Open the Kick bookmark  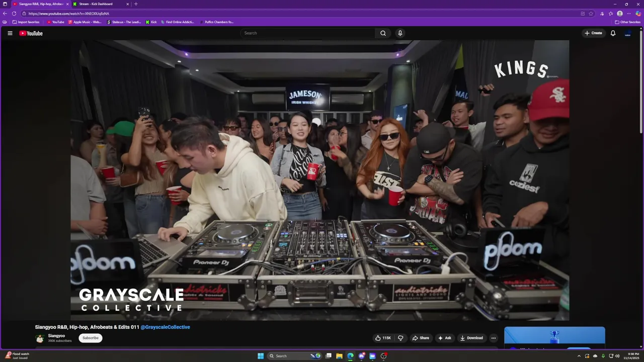[151, 22]
